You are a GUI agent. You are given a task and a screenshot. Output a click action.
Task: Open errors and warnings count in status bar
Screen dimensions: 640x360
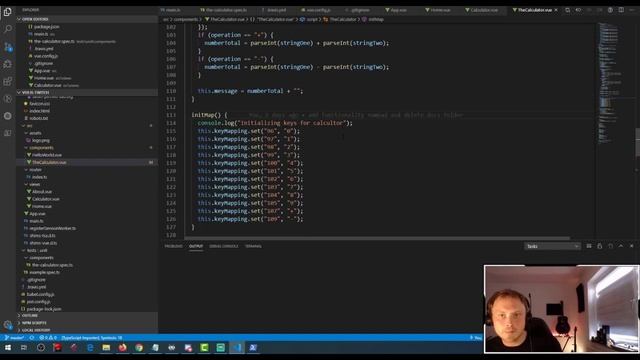[x=48, y=338]
